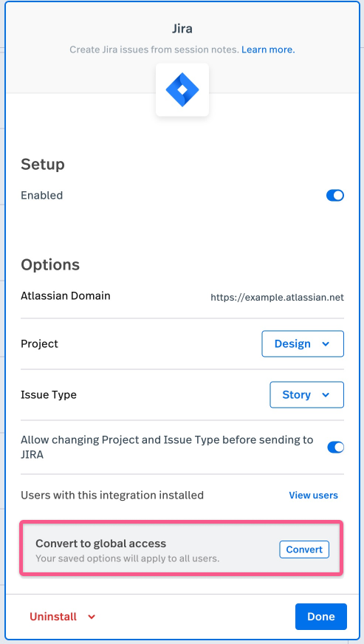Click the saved options apply to all users text
The height and width of the screenshot is (644, 364).
127,558
